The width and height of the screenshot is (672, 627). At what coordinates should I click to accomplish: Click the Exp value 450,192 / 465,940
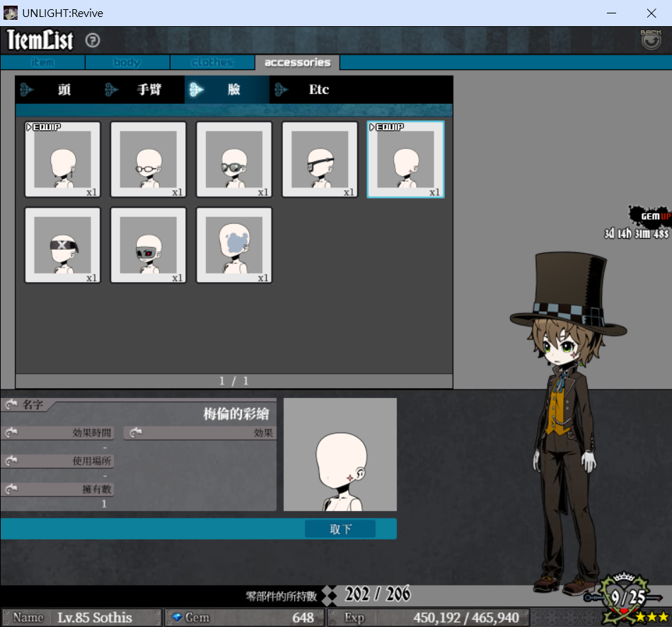[x=466, y=618]
